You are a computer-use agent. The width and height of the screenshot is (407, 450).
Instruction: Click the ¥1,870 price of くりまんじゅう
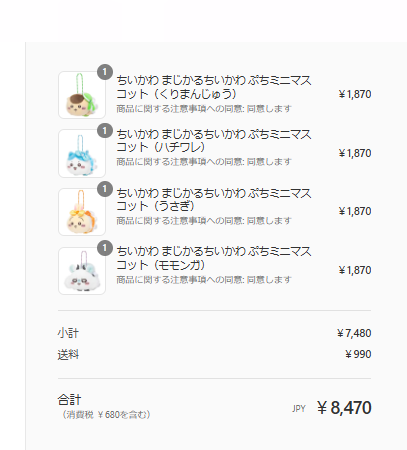355,94
